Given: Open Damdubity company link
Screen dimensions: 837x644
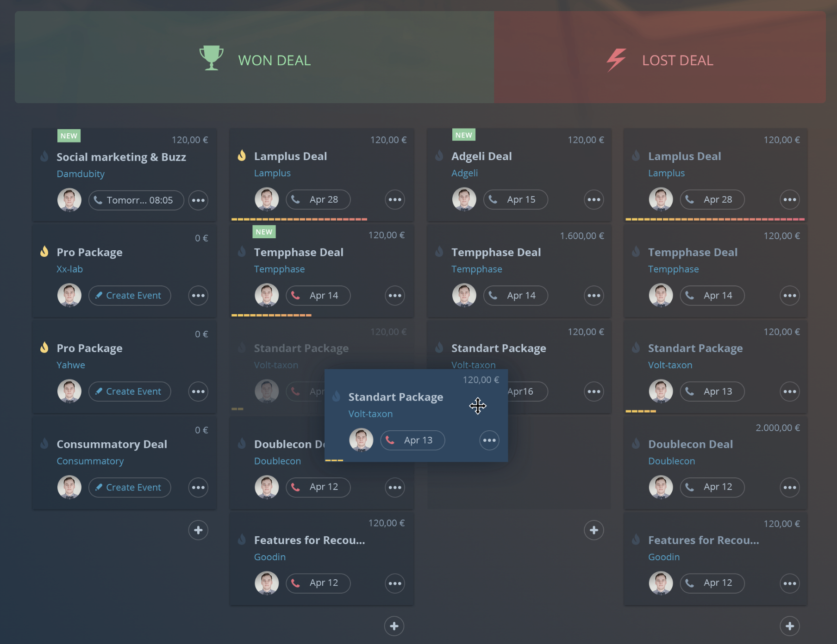Looking at the screenshot, I should [81, 174].
